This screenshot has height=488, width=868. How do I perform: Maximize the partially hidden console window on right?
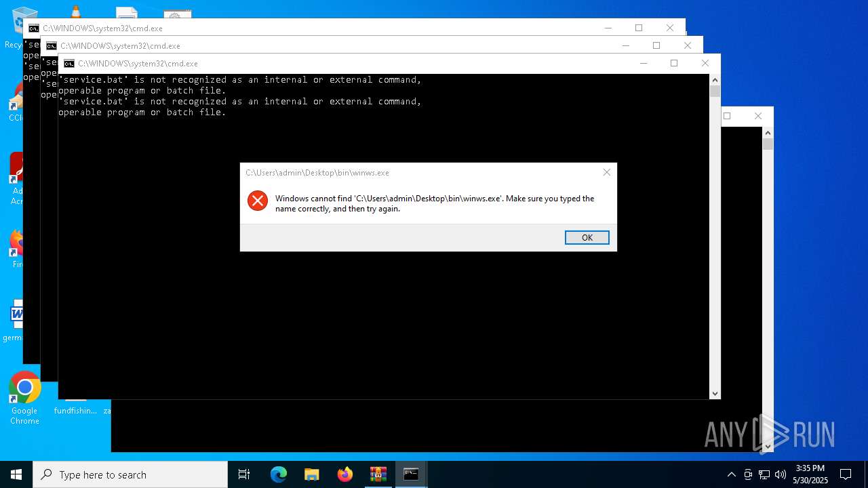click(x=728, y=116)
